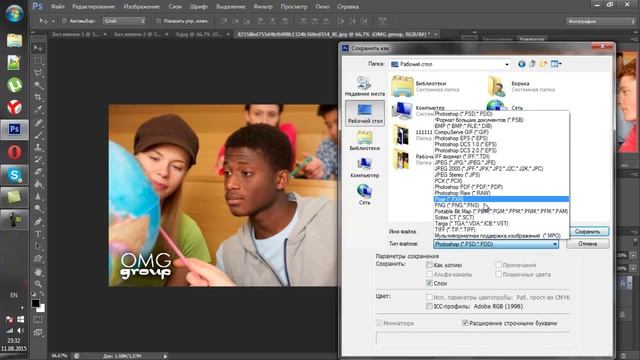This screenshot has height=360, width=640.
Task: Select the Hand tool
Action: pyautogui.click(x=38, y=272)
